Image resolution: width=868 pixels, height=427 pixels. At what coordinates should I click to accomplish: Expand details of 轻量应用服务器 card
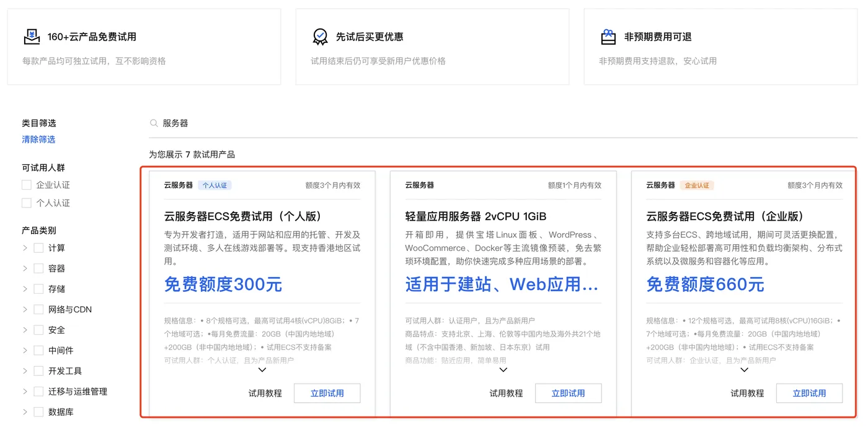coord(503,370)
